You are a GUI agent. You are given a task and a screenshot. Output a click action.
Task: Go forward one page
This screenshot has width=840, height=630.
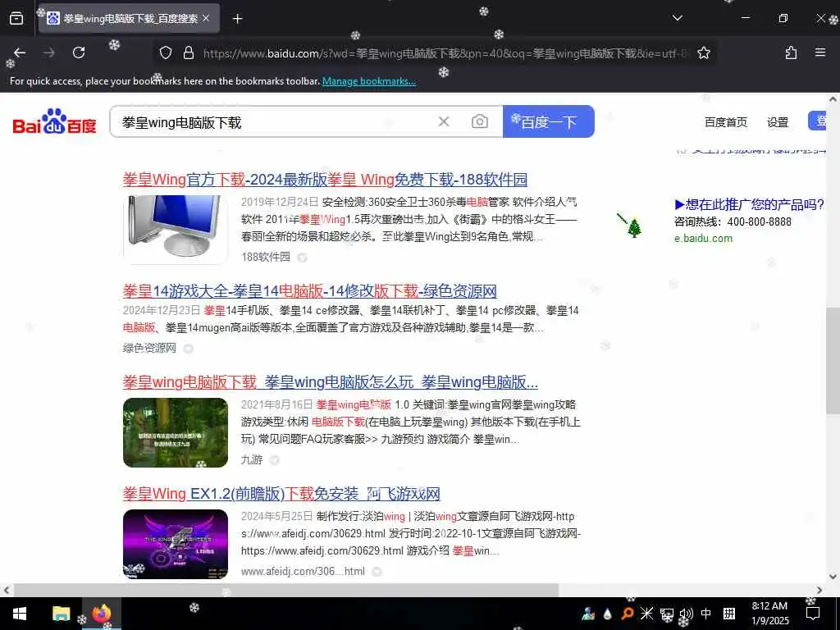point(49,52)
